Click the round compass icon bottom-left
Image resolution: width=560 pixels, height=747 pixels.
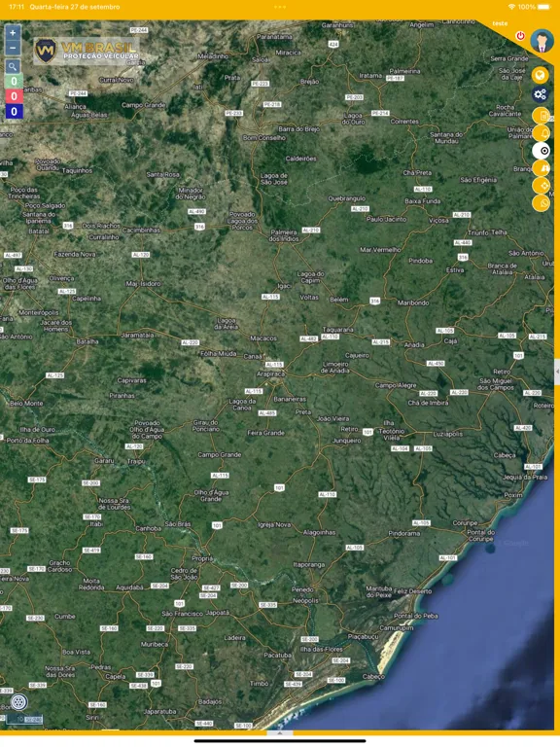click(19, 701)
